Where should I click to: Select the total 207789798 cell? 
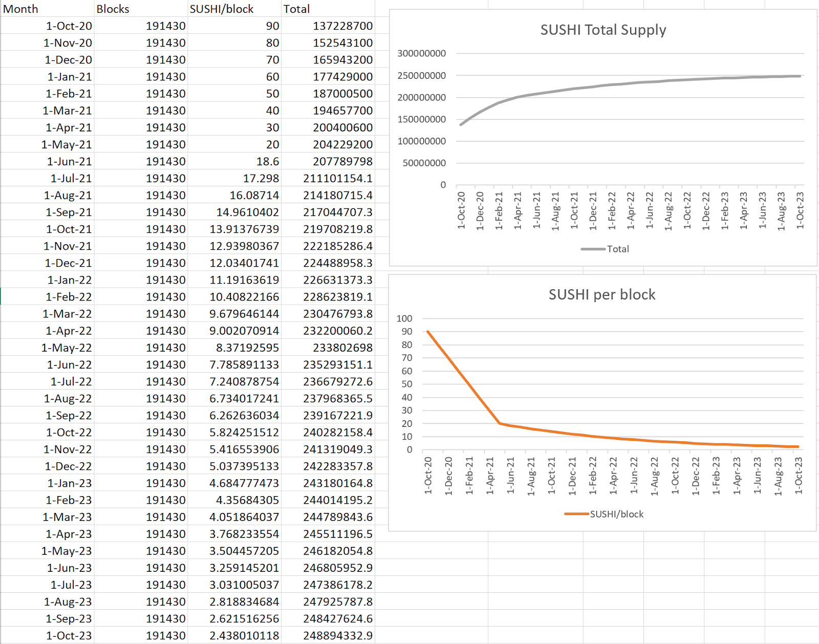pyautogui.click(x=328, y=161)
